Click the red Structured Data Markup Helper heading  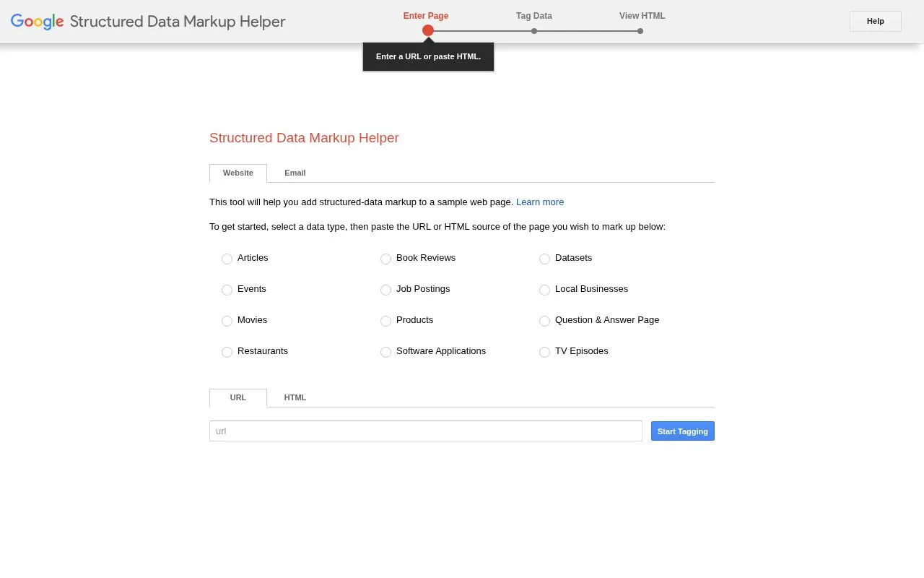pos(304,138)
